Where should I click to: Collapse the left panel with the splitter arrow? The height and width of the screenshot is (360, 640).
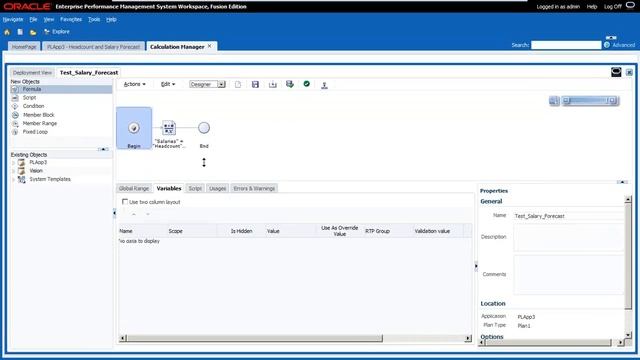pos(114,213)
